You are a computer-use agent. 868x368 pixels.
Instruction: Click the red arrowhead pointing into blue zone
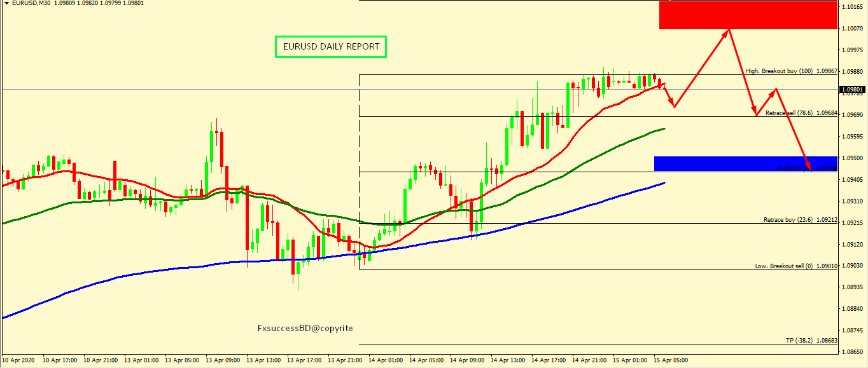coord(809,169)
